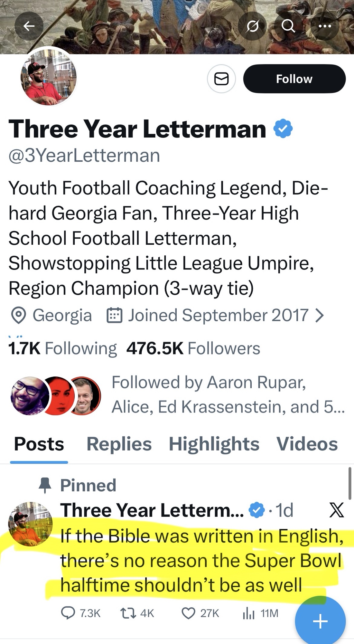Like the pinned post with heart

click(x=188, y=613)
